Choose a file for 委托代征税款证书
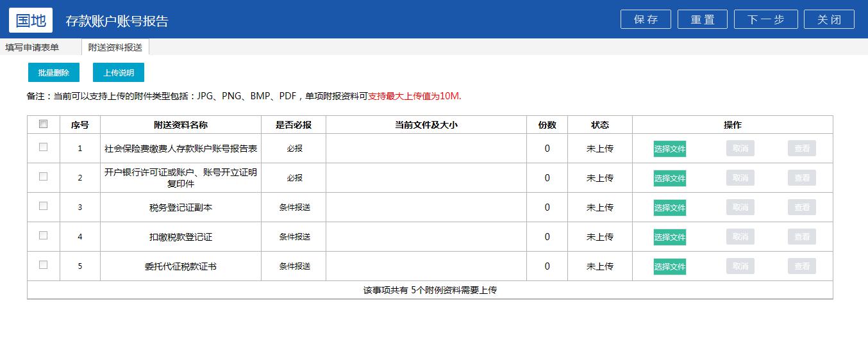The height and width of the screenshot is (340, 868). tap(670, 266)
